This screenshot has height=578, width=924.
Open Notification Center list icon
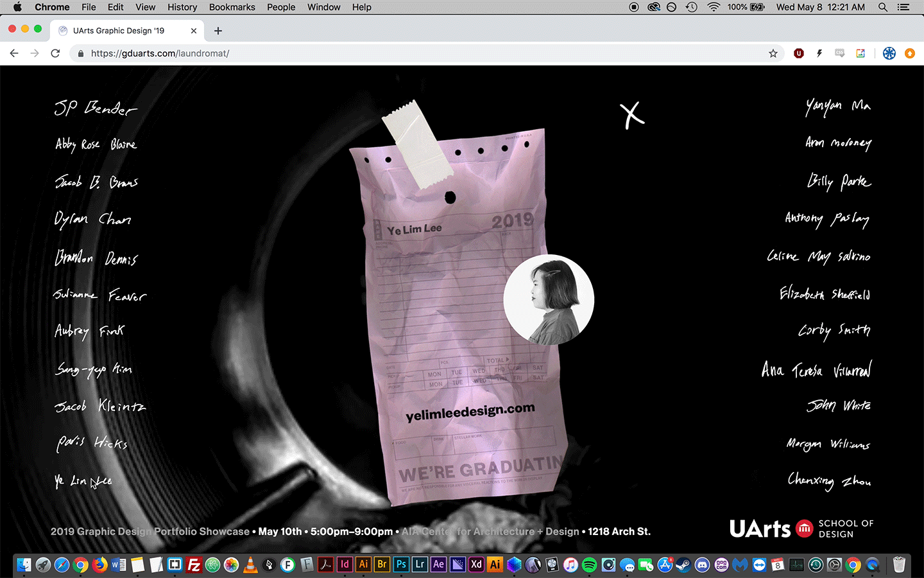903,7
